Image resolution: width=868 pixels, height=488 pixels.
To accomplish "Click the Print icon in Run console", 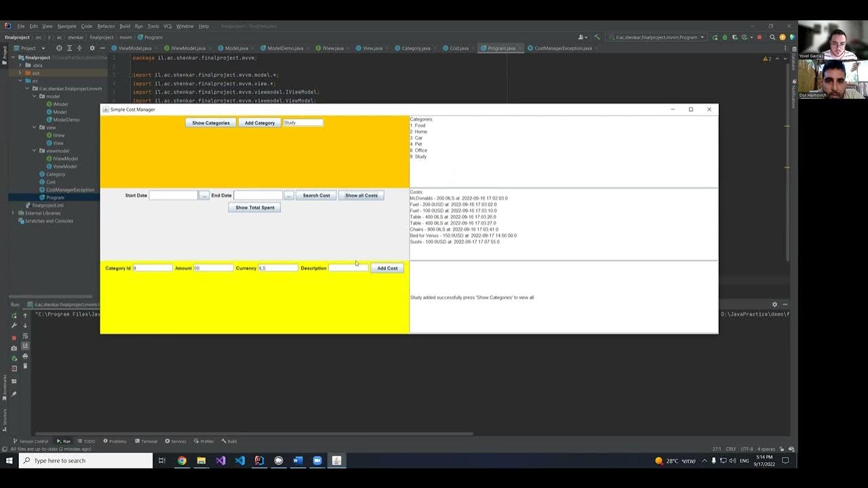I will [x=25, y=357].
